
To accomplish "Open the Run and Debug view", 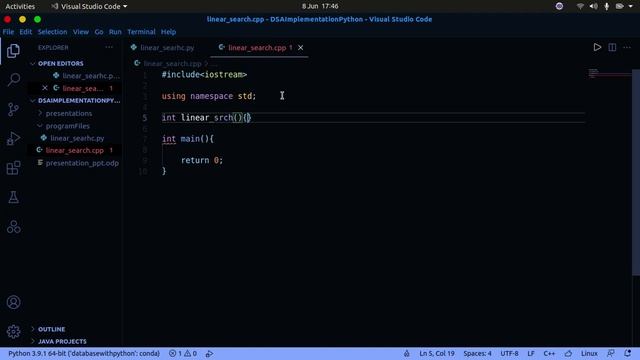I will coord(13,138).
